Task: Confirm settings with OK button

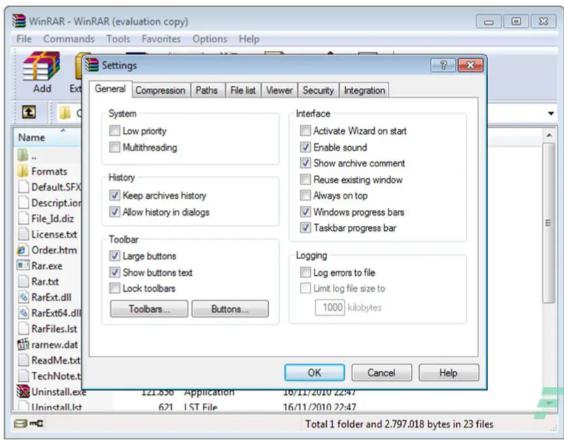Action: pyautogui.click(x=314, y=372)
